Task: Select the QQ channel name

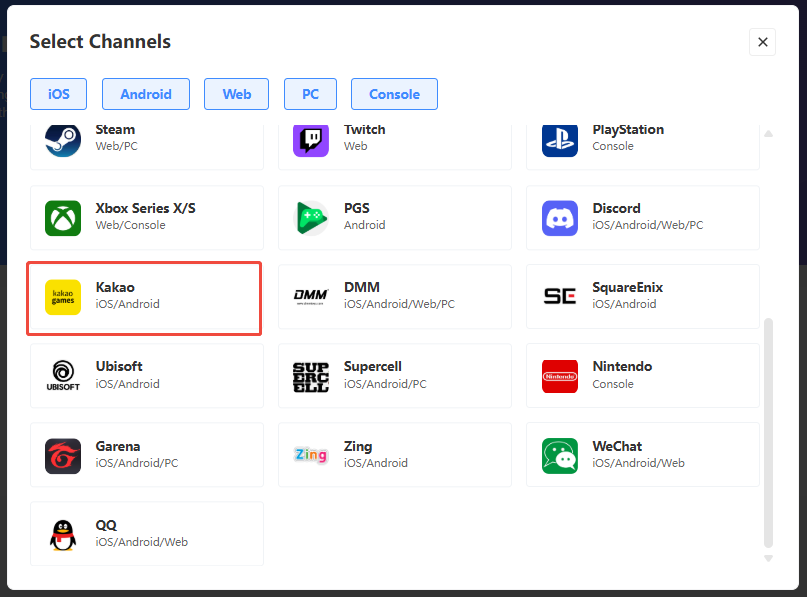Action: [106, 525]
